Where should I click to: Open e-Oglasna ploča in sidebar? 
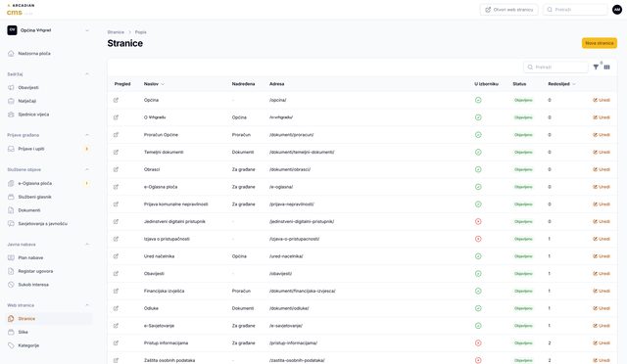48,183
